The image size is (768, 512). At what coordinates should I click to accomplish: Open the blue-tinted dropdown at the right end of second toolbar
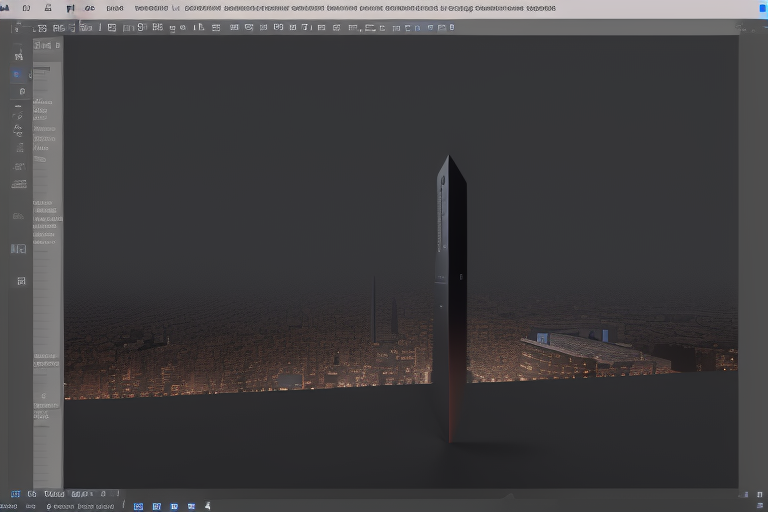coord(418,28)
